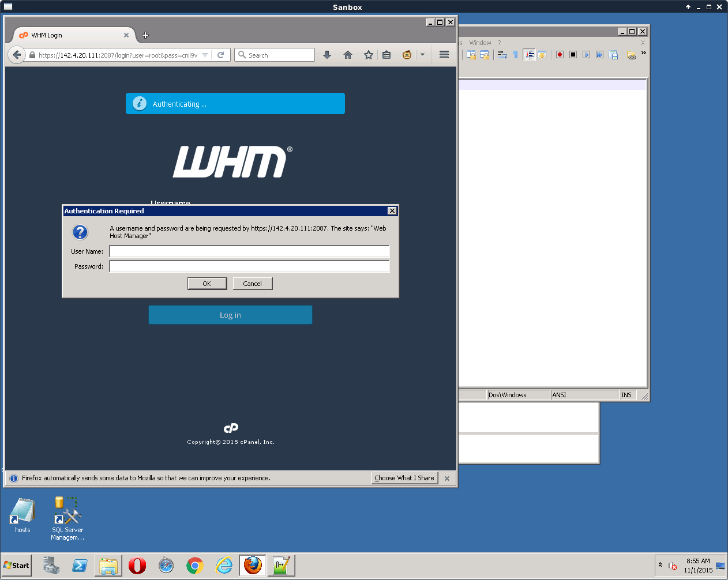Click the Firefox Search box
Image resolution: width=728 pixels, height=580 pixels.
[275, 55]
